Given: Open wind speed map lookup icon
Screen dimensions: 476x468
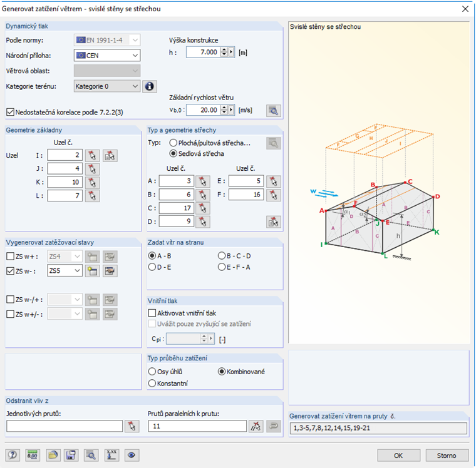Looking at the screenshot, I should [274, 110].
